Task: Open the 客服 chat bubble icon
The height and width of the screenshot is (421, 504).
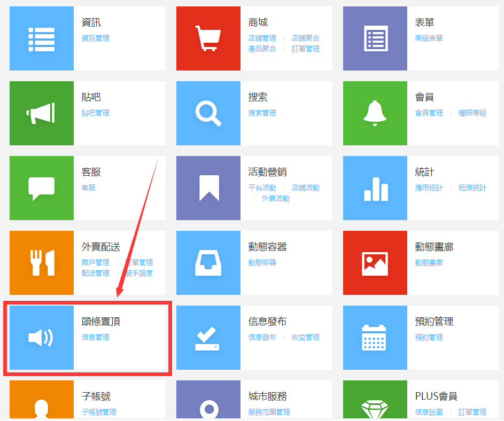Action: pyautogui.click(x=42, y=188)
